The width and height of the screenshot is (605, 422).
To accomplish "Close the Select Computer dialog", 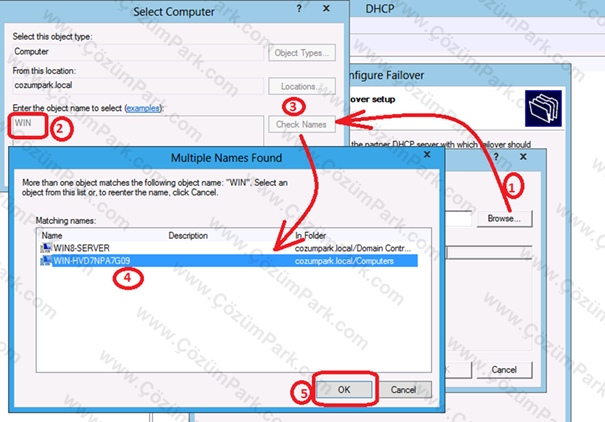I will click(x=326, y=8).
